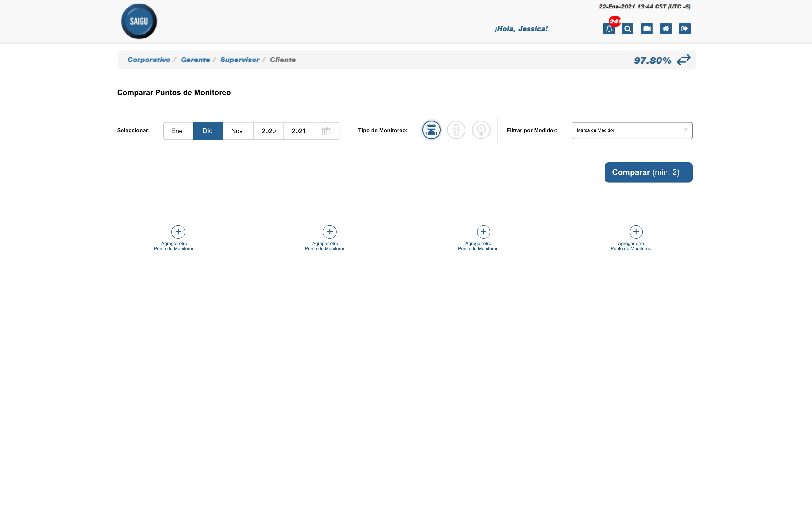The width and height of the screenshot is (812, 507).
Task: Open the video camera icon
Action: pyautogui.click(x=647, y=29)
